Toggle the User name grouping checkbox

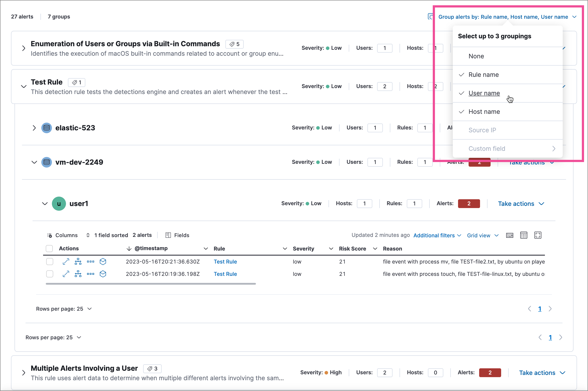click(x=484, y=93)
